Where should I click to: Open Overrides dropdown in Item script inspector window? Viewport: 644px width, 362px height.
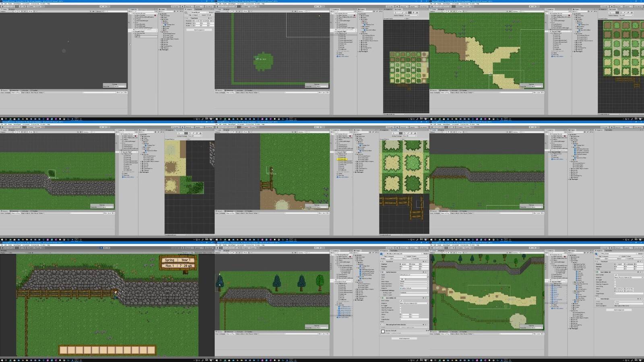(x=635, y=259)
